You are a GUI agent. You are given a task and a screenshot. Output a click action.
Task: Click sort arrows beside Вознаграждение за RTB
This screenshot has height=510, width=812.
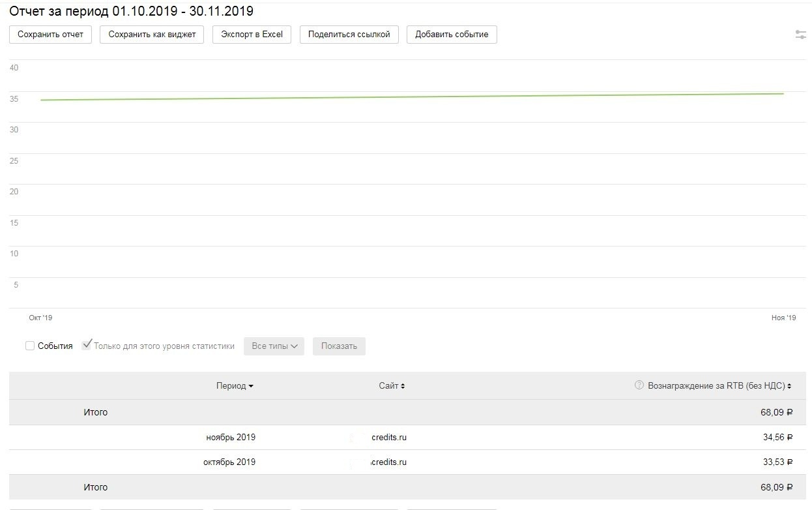tap(789, 386)
